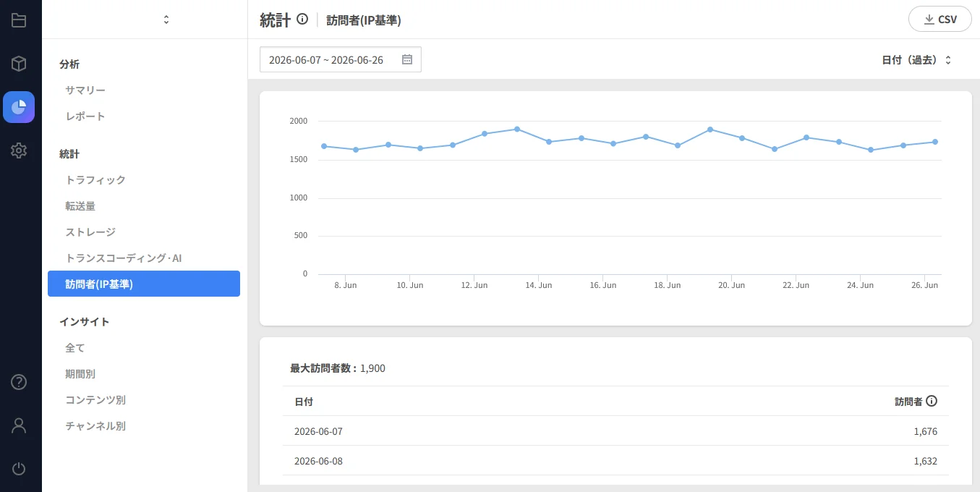
Task: Expand the project selector chevrons in sidebar
Action: point(166,20)
